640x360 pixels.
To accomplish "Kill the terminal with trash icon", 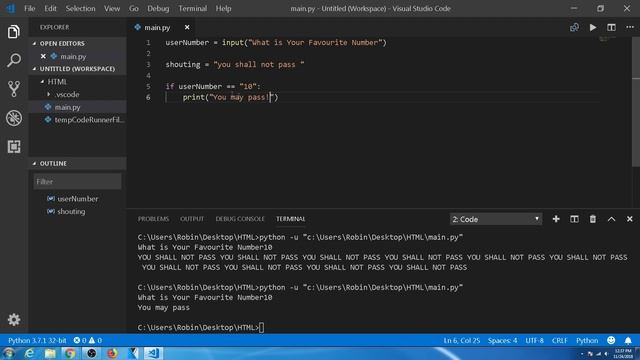I will [x=593, y=219].
